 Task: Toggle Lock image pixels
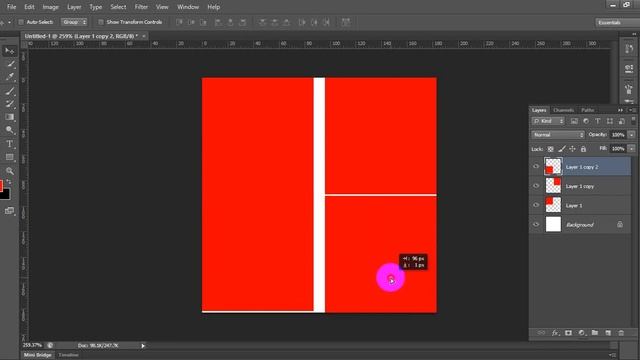pos(562,149)
